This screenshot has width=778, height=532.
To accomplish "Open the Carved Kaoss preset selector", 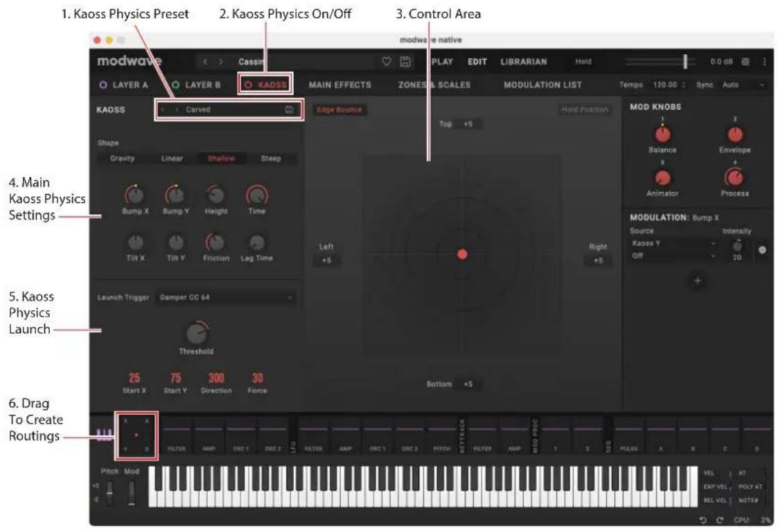I will pos(228,109).
